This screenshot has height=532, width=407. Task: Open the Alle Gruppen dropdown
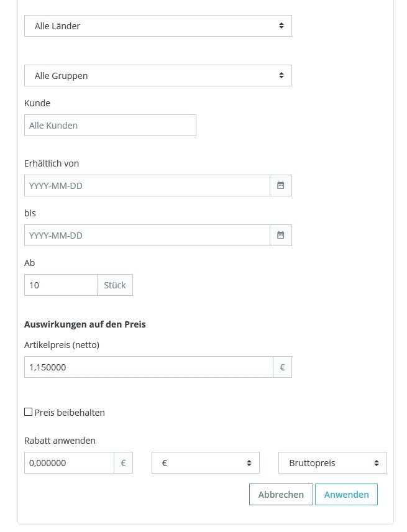pos(158,76)
